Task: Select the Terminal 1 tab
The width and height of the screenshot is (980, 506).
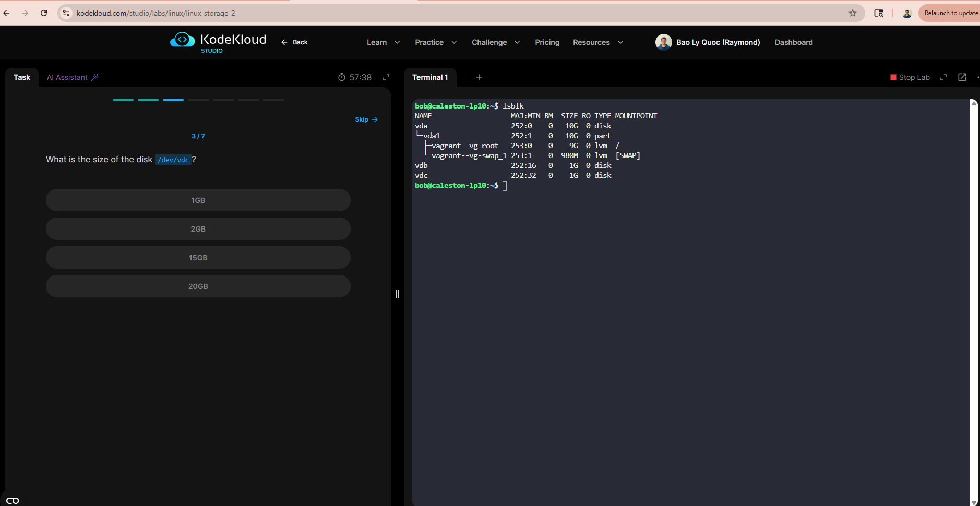Action: coord(430,77)
